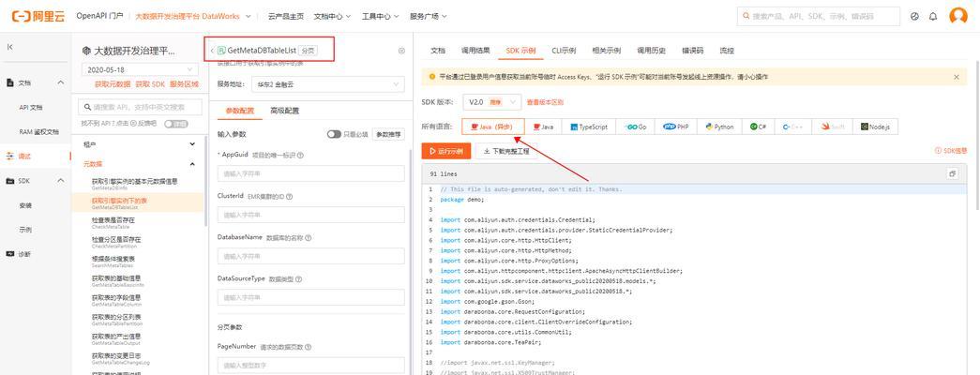Open the SDK version V2.0 dropdown
Image resolution: width=980 pixels, height=375 pixels.
pyautogui.click(x=491, y=102)
